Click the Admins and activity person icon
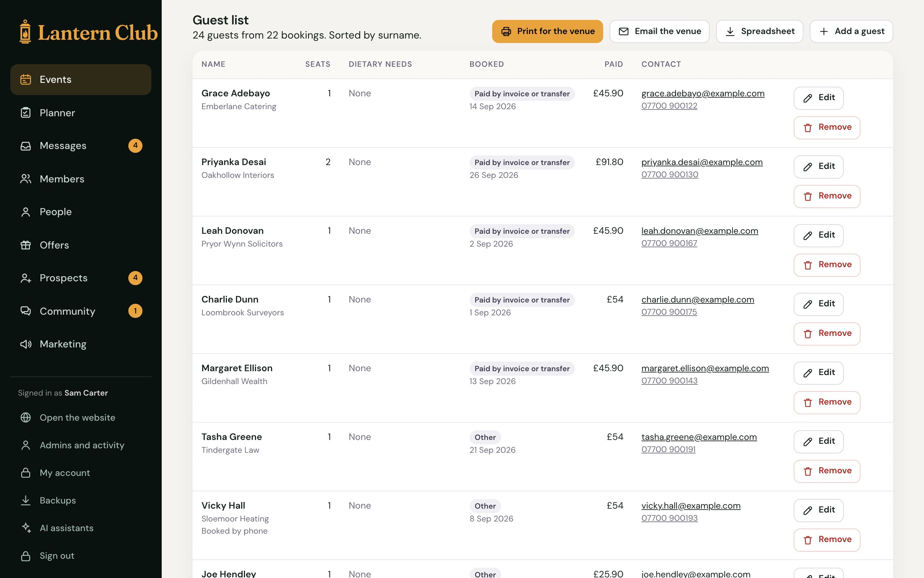Image resolution: width=924 pixels, height=578 pixels. point(26,445)
